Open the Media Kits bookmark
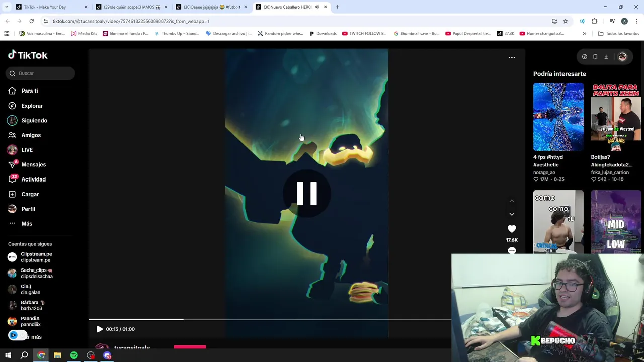The image size is (644, 362). (84, 34)
